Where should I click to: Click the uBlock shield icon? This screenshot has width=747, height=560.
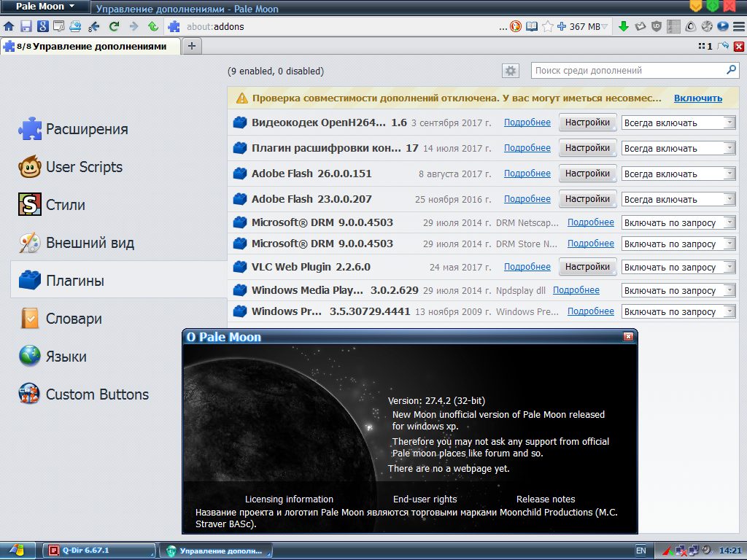[657, 26]
